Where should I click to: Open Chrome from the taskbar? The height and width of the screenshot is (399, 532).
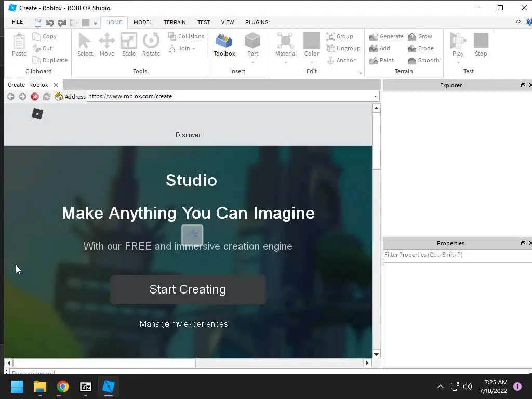click(63, 387)
